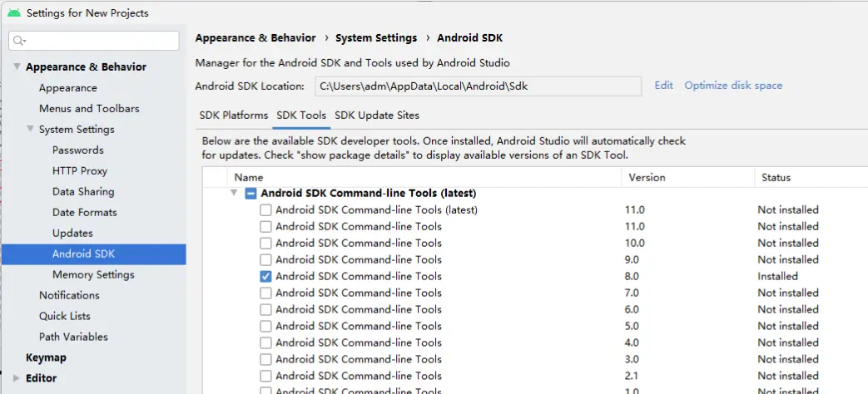Open the Notifications settings

click(x=69, y=296)
